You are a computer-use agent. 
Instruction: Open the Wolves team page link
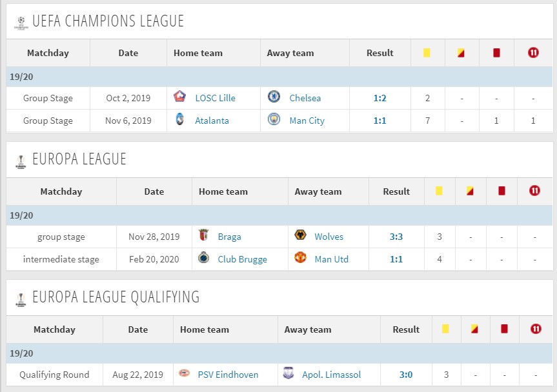[329, 237]
